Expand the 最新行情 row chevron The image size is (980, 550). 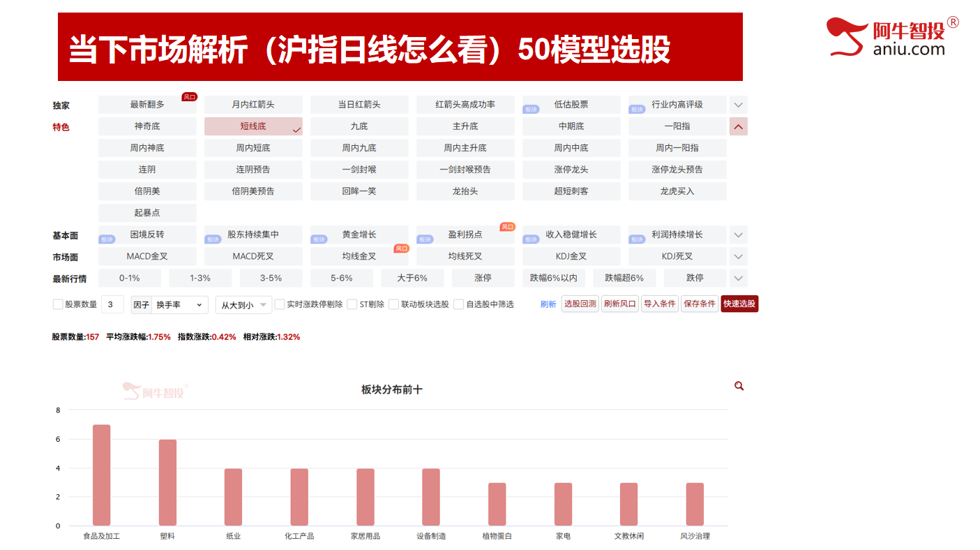(739, 278)
